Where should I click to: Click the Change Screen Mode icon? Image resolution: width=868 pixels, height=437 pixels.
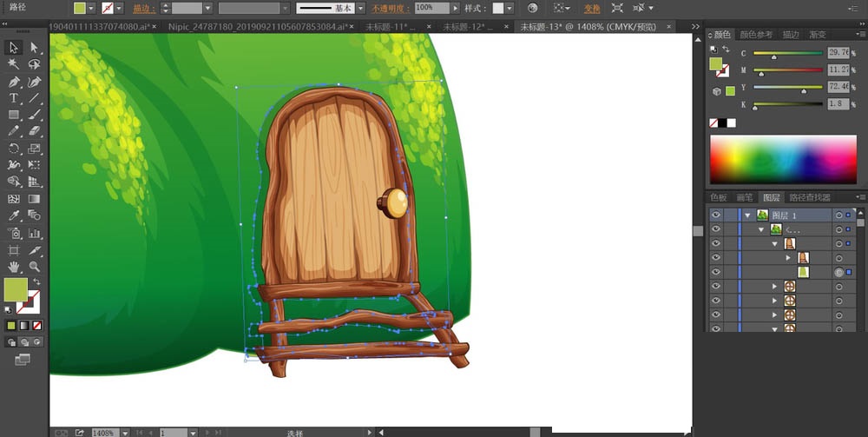(x=23, y=360)
